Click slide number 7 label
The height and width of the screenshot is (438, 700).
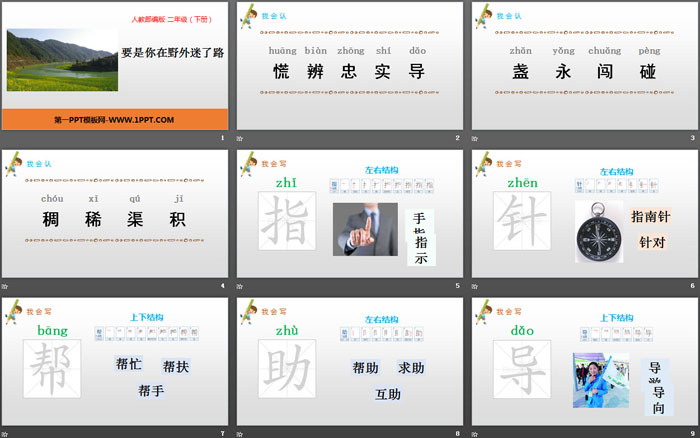pos(222,433)
